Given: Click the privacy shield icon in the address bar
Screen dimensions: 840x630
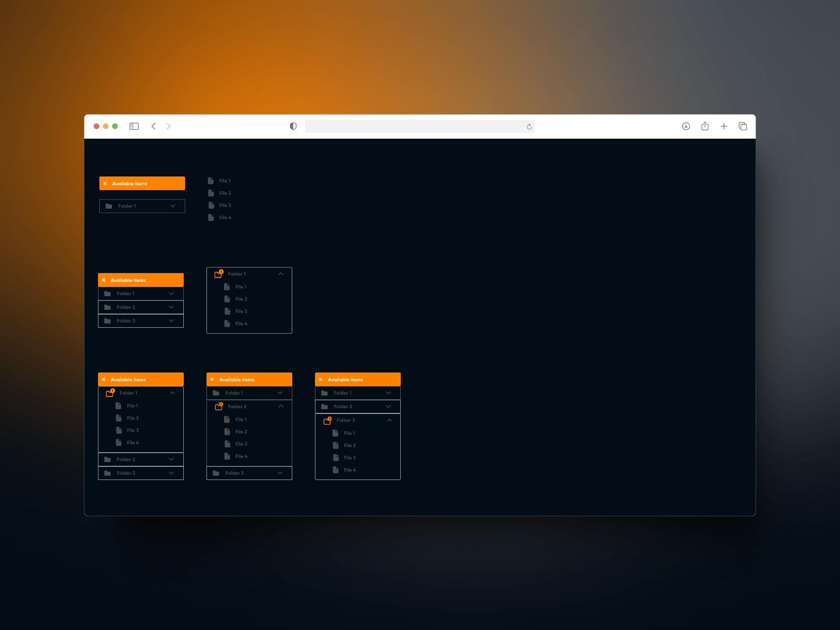Looking at the screenshot, I should coord(292,126).
